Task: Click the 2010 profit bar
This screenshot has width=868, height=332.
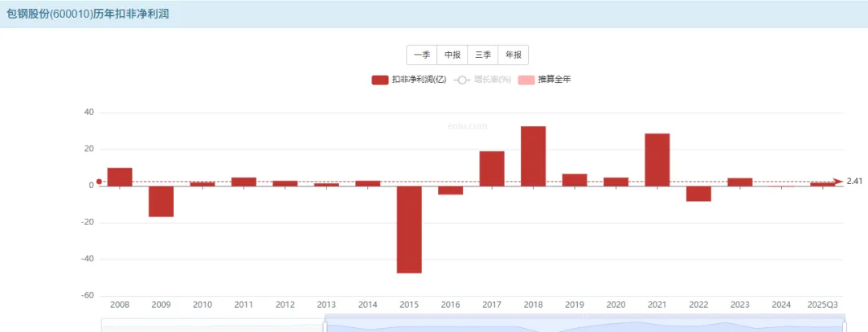Action: tap(202, 184)
